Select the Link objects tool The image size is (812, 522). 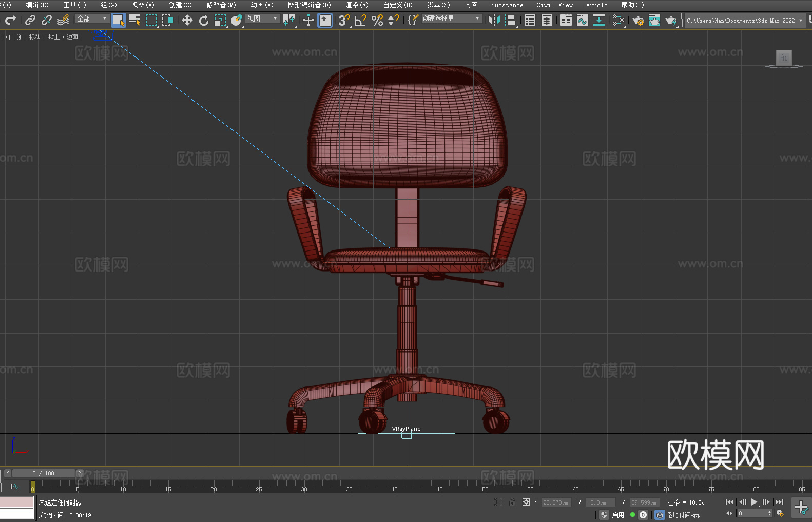(x=30, y=20)
